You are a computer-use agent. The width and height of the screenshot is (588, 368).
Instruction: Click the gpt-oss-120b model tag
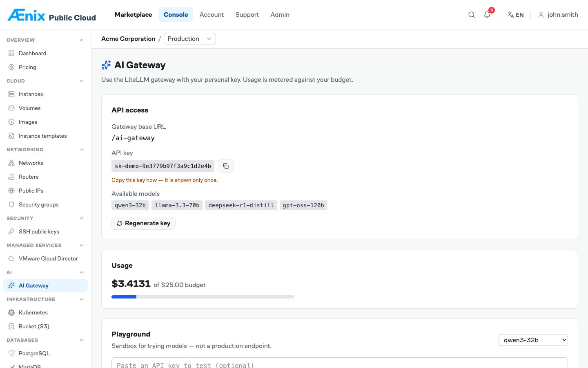coord(303,205)
